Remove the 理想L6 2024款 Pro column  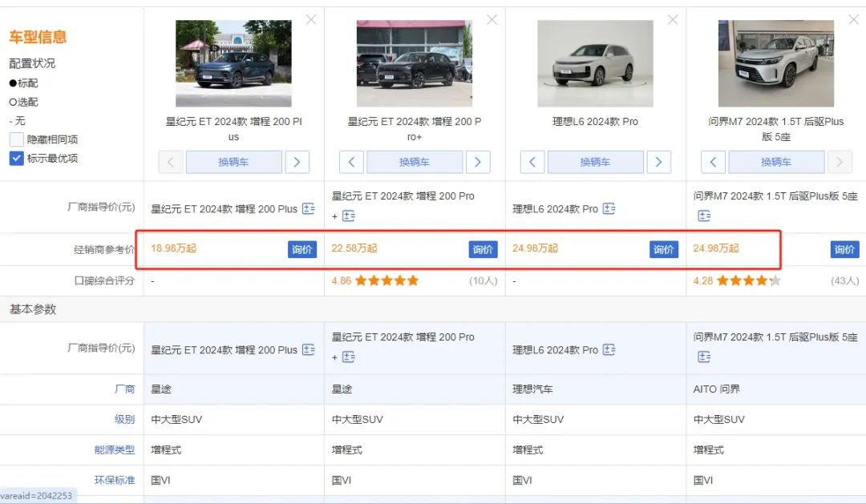[673, 20]
